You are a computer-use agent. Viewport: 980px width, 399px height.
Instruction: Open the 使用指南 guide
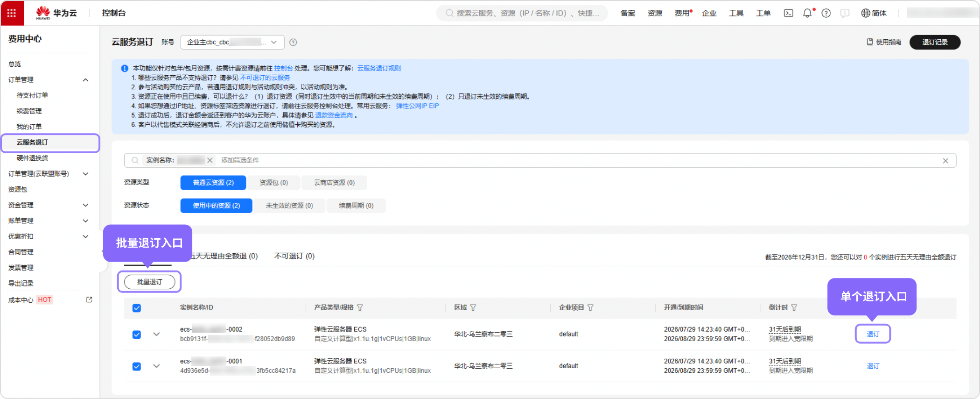[x=884, y=42]
